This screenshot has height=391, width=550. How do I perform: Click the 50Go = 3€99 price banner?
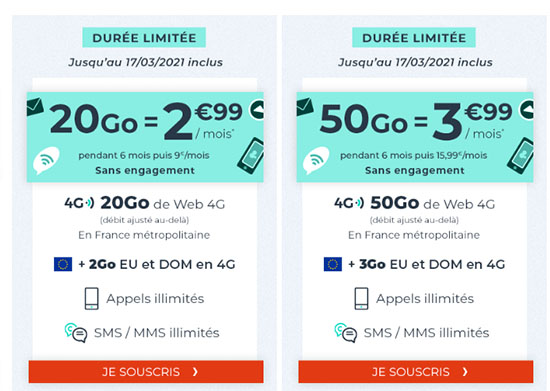click(415, 137)
